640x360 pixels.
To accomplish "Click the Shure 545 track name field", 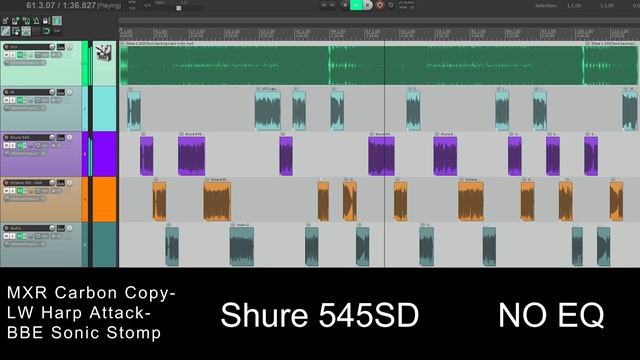I will click(x=29, y=138).
